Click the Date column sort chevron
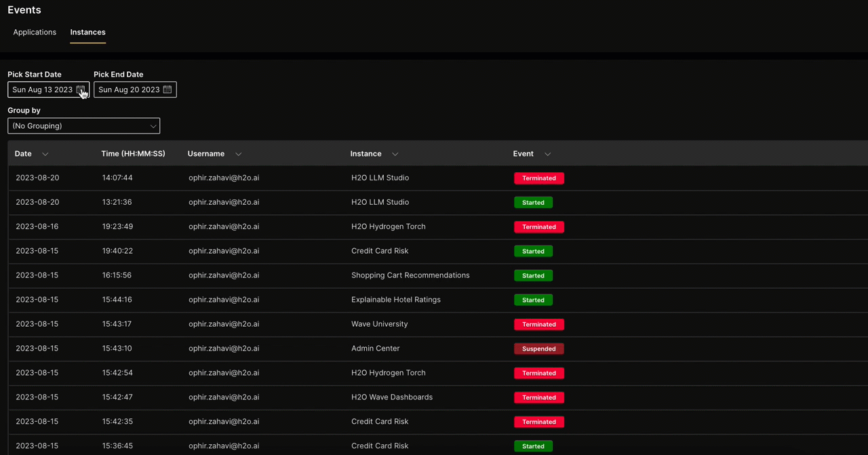 tap(45, 154)
